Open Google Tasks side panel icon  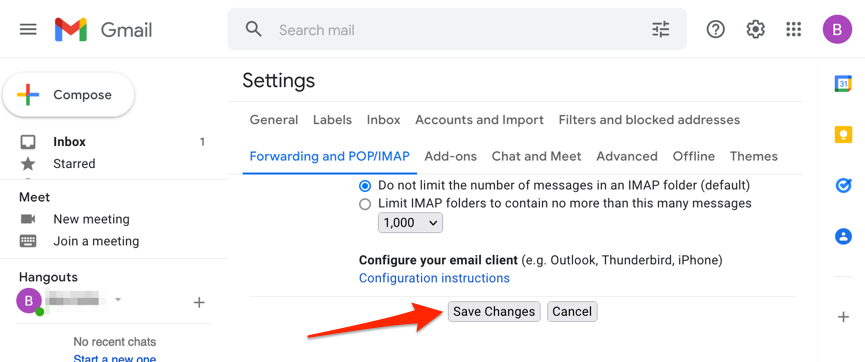843,186
